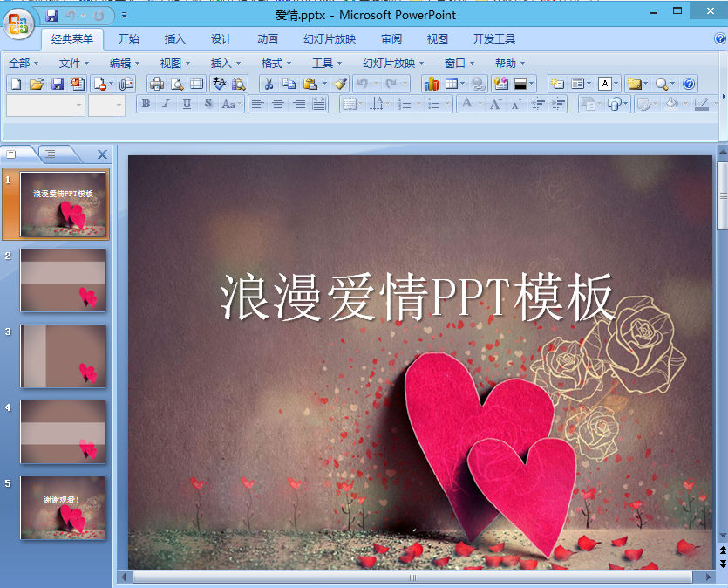Insert a hyperlink via the link icon
Viewport: 728px width, 588px height.
[477, 84]
